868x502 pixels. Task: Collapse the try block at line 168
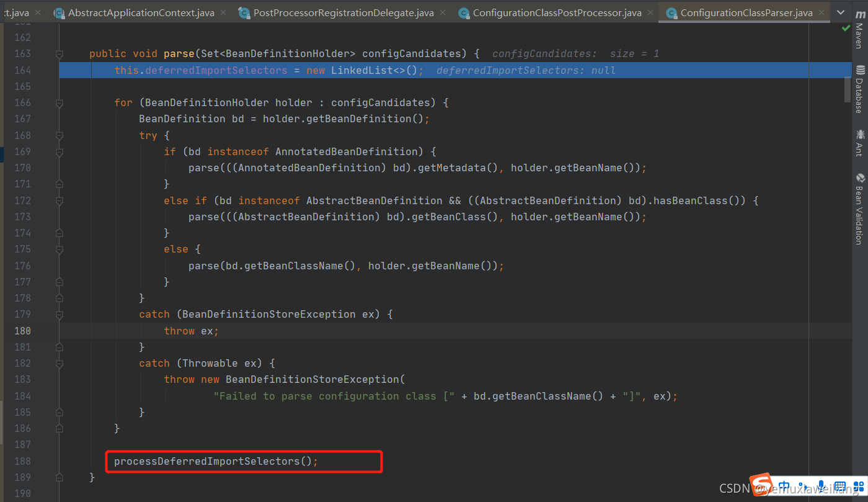point(60,135)
